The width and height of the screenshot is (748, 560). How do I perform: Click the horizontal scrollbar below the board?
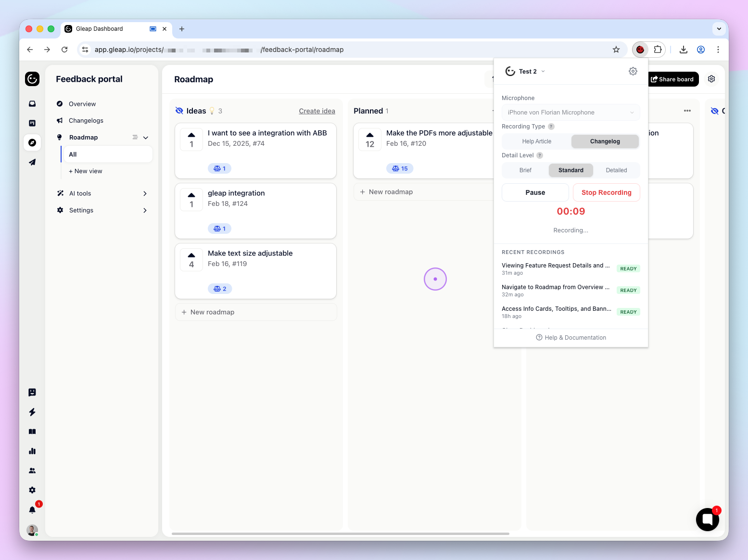point(341,534)
